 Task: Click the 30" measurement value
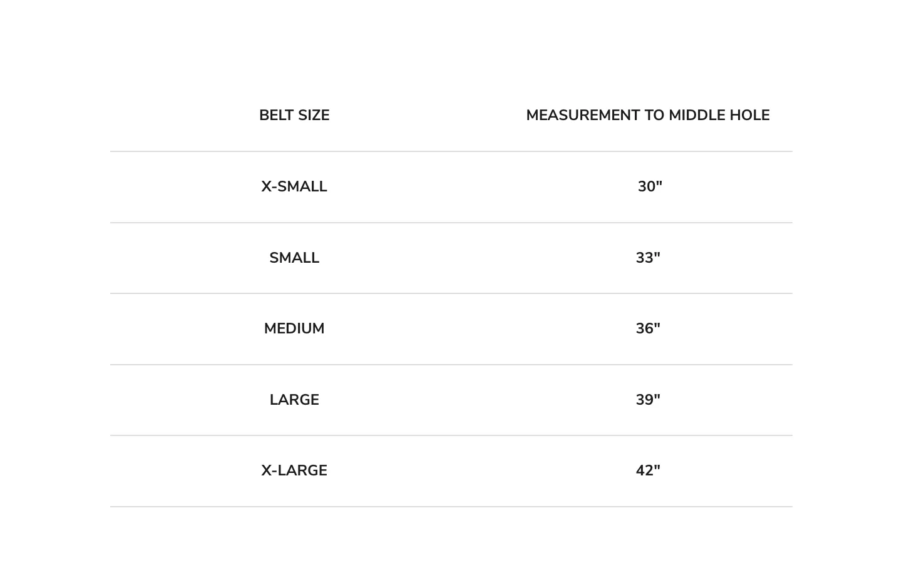650,186
